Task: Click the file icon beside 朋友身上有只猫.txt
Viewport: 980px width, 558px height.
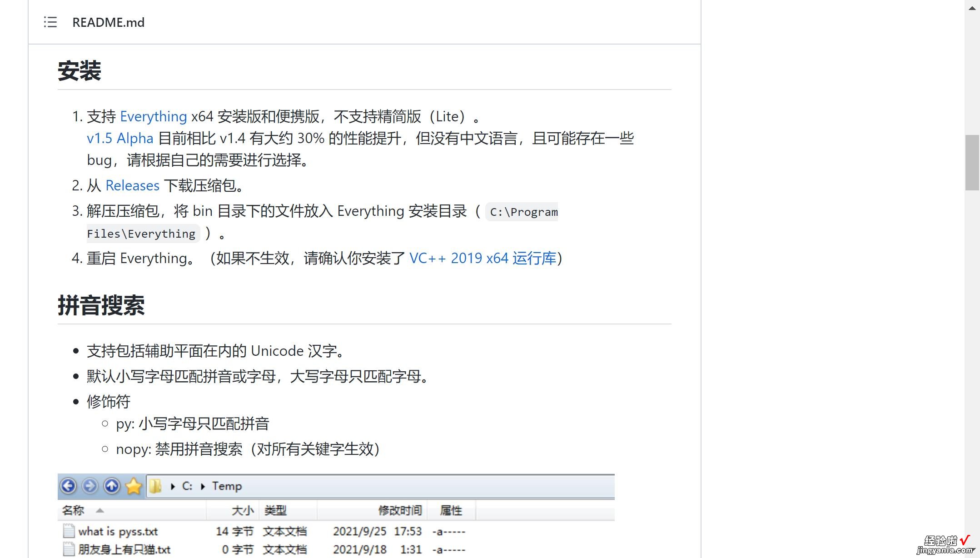Action: coord(69,549)
